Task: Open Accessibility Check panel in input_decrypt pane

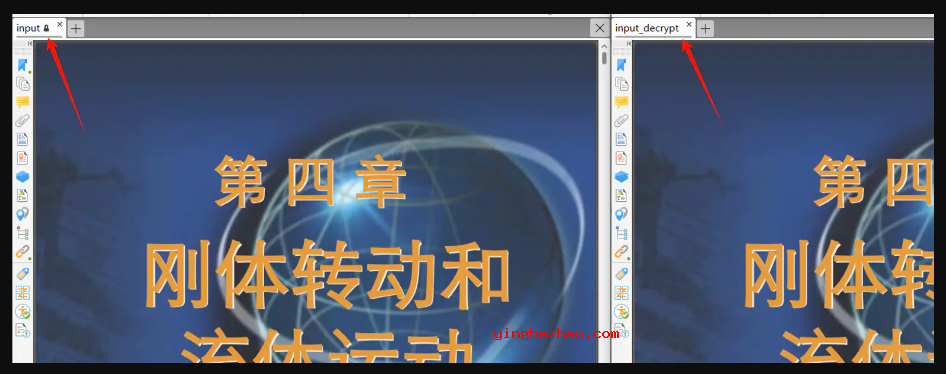Action: [x=621, y=312]
